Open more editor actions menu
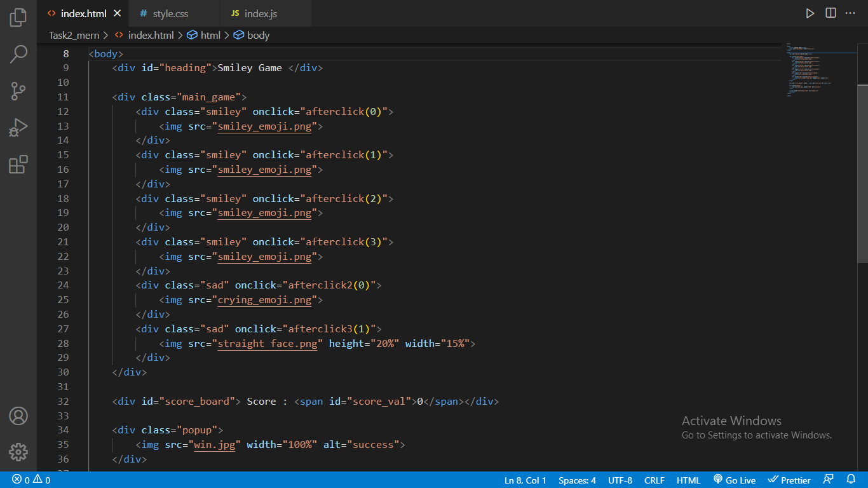Screen dimensions: 868x488 click(x=850, y=13)
